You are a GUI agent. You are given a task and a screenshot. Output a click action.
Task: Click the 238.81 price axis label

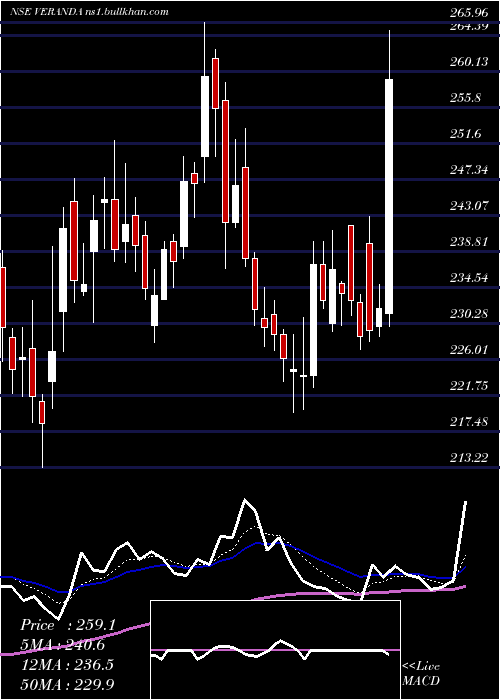coord(469,242)
